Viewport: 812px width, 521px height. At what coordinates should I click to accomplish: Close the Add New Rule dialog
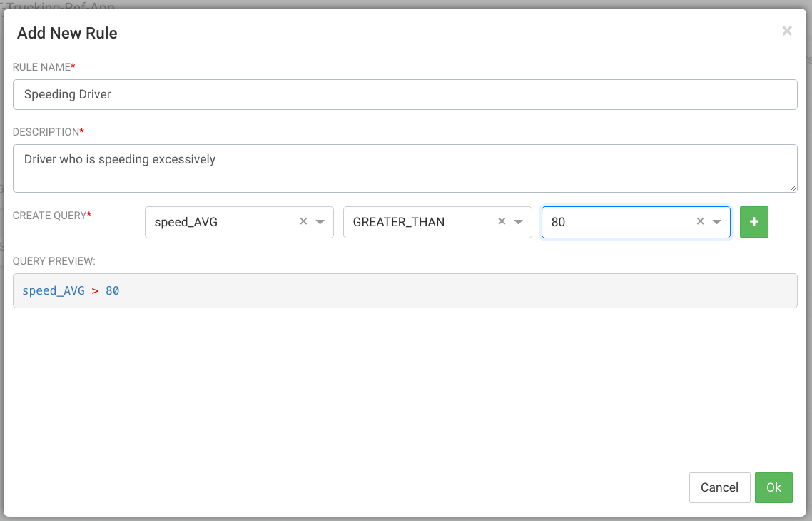coord(787,31)
